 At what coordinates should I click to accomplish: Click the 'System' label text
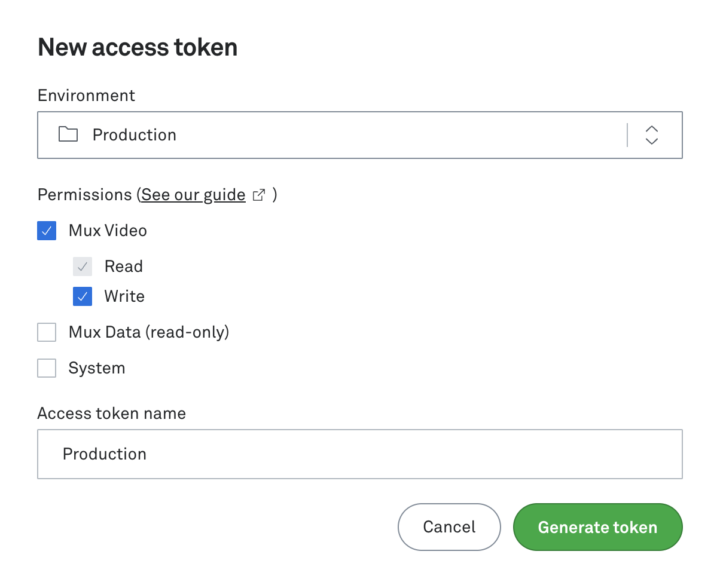pyautogui.click(x=97, y=368)
